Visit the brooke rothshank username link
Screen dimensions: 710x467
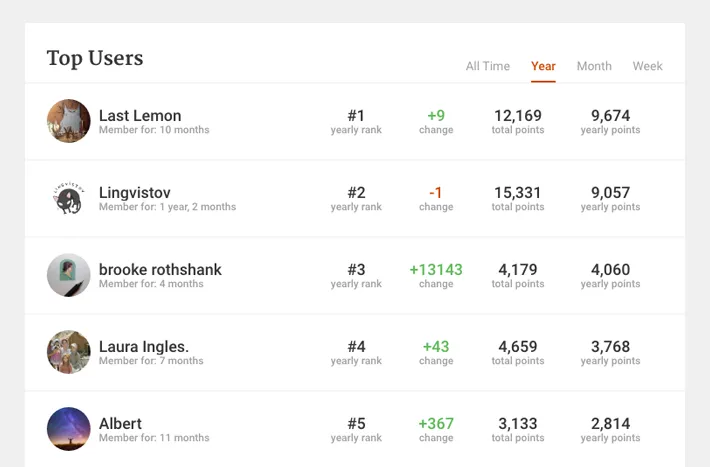pos(160,270)
